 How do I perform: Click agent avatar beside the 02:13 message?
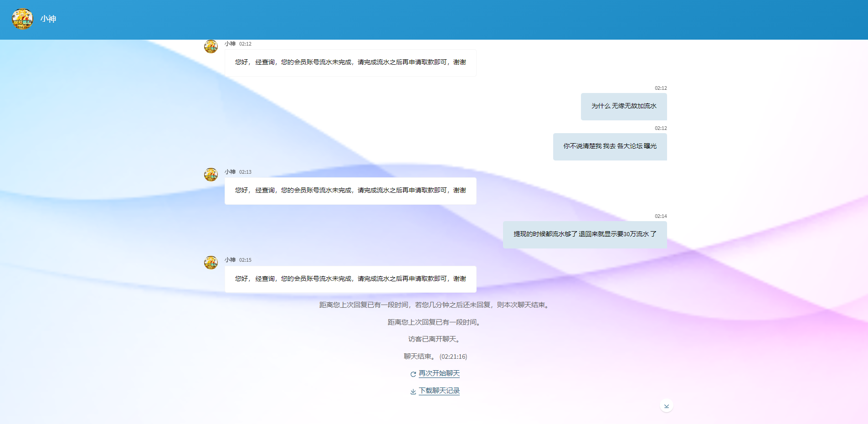pos(211,175)
